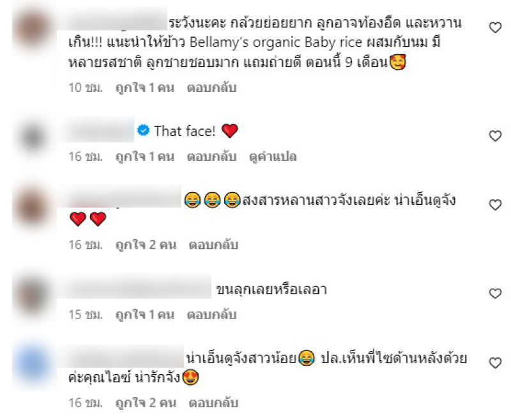Viewport: 511px width, 420px height.
Task: View likes on the 15 ชม. comment
Action: tap(145, 315)
